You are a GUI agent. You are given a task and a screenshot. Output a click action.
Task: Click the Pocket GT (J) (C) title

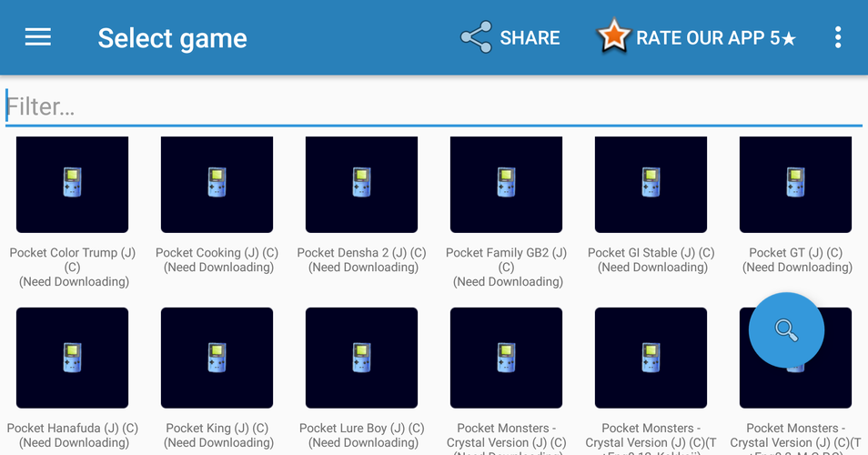coord(795,253)
